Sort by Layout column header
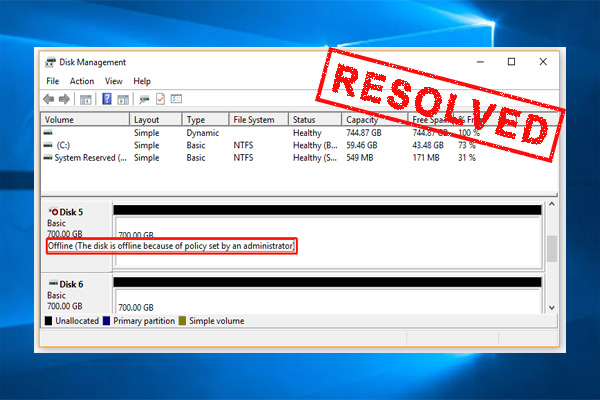Viewport: 600px width, 400px height. point(155,119)
